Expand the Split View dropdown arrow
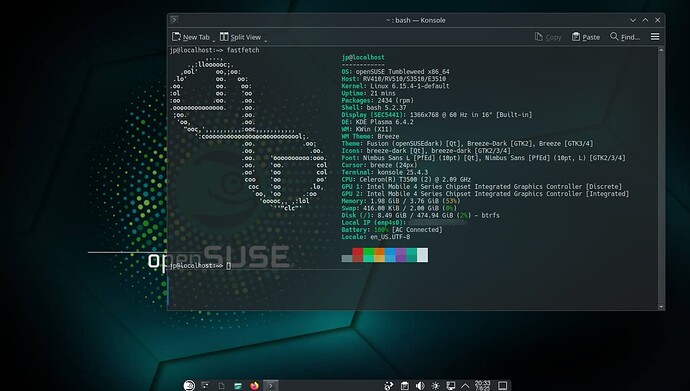The height and width of the screenshot is (391, 690). pyautogui.click(x=266, y=41)
